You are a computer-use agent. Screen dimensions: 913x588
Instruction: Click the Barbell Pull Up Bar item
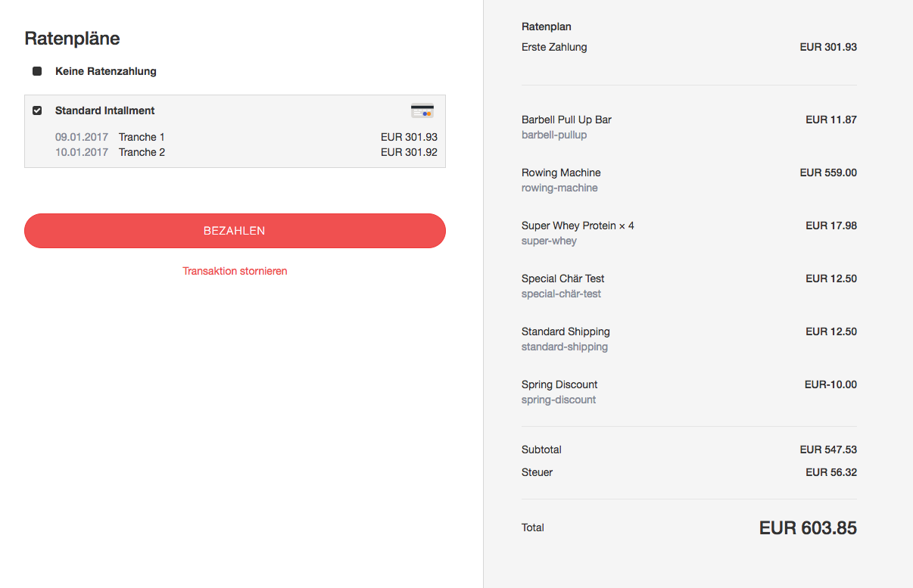tap(566, 120)
